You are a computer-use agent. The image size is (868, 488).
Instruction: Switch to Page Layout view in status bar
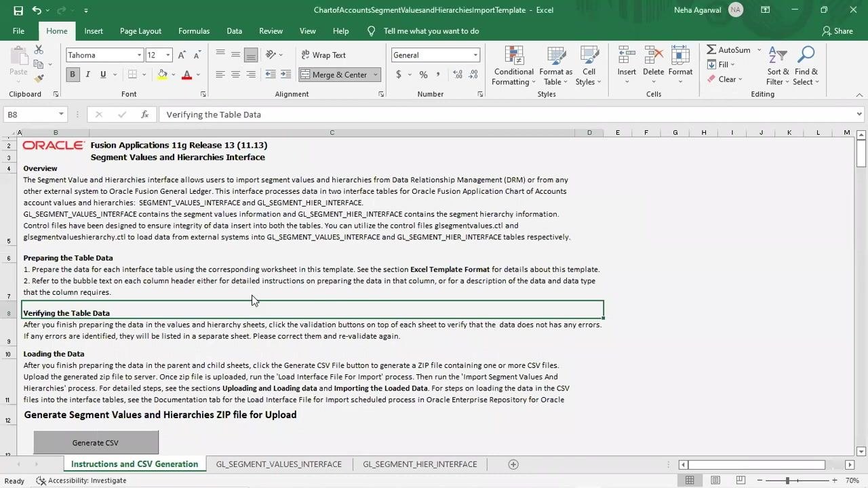715,481
